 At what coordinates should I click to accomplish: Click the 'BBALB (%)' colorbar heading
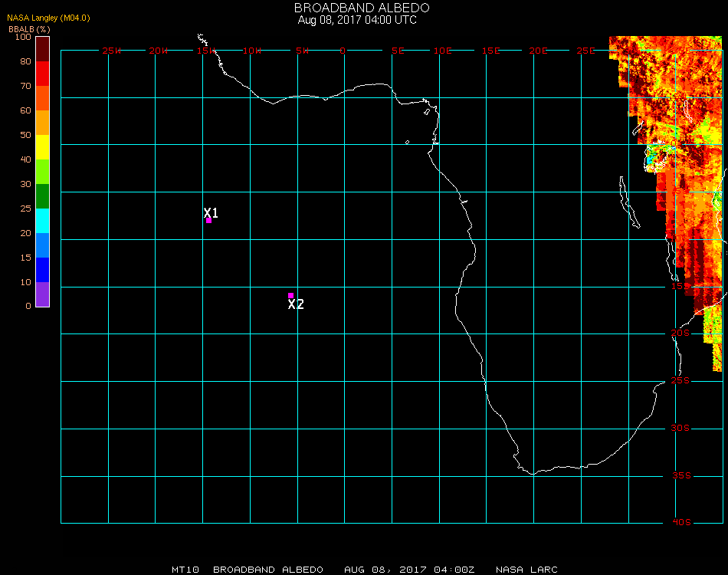[x=29, y=29]
